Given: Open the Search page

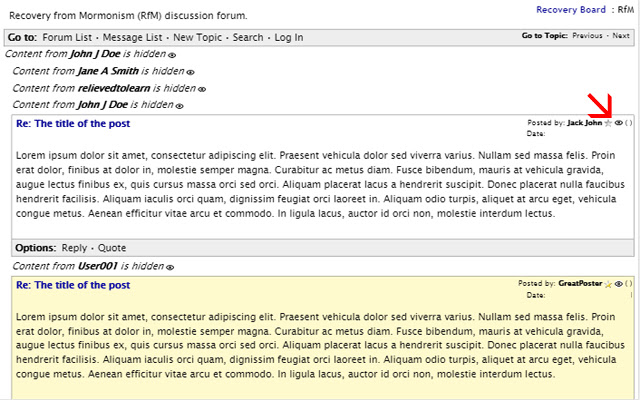Looking at the screenshot, I should tap(248, 38).
